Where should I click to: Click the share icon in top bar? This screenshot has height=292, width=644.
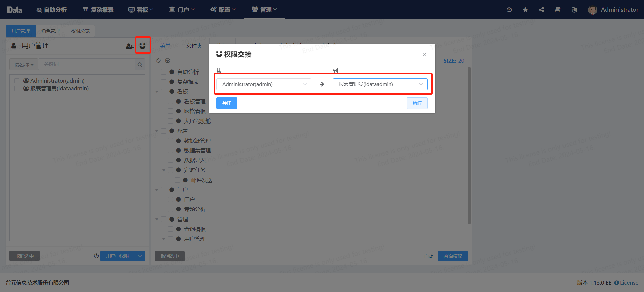click(541, 10)
